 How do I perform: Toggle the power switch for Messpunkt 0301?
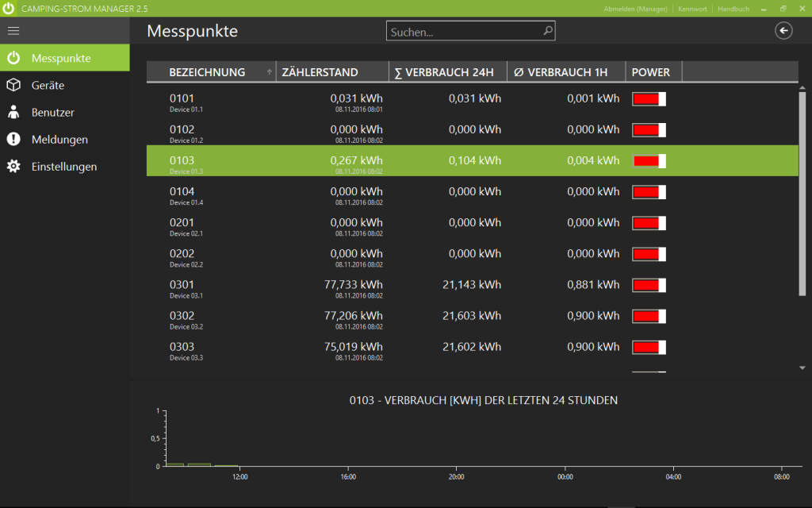click(x=649, y=286)
